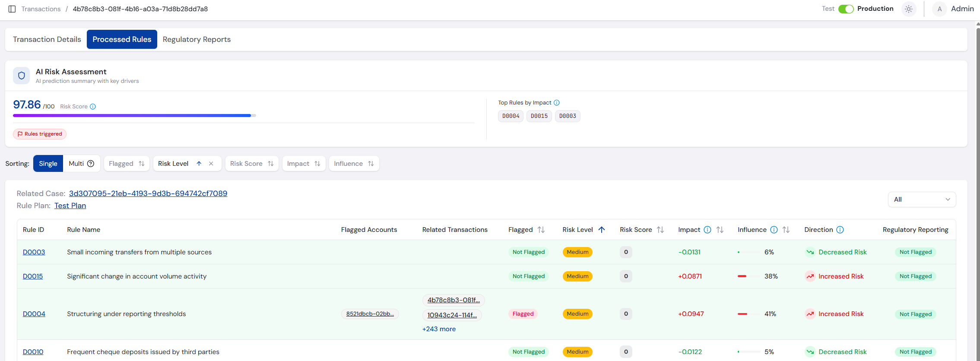Open flagged account 8521dbcb-02bb
Screen dimensions: 980x361
pyautogui.click(x=370, y=314)
